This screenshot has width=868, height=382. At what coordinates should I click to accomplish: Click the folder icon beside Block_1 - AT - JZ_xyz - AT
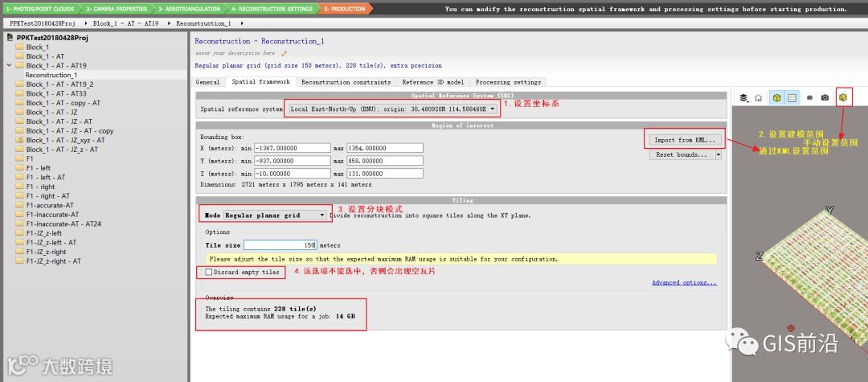tap(19, 140)
